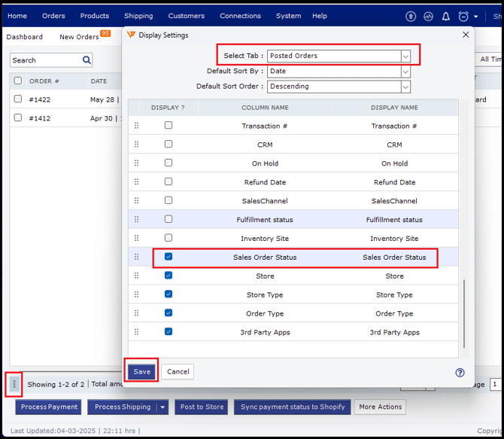
Task: Click the alarm clock icon in header
Action: point(463,16)
